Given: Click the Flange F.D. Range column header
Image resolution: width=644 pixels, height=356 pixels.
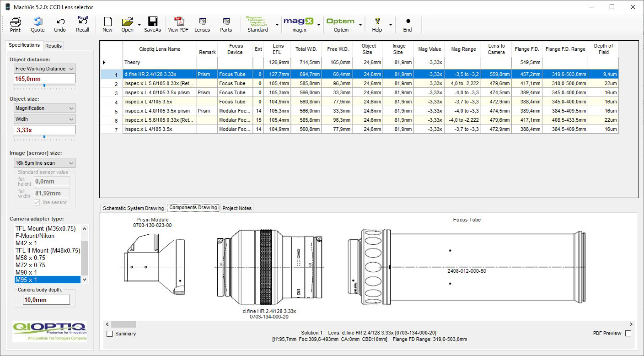Looking at the screenshot, I should pyautogui.click(x=565, y=49).
